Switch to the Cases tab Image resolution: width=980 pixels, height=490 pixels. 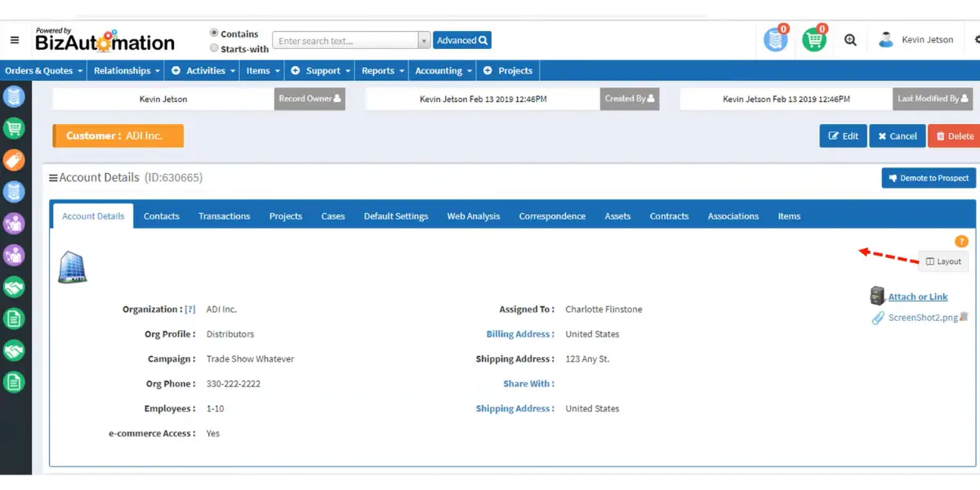(x=333, y=216)
